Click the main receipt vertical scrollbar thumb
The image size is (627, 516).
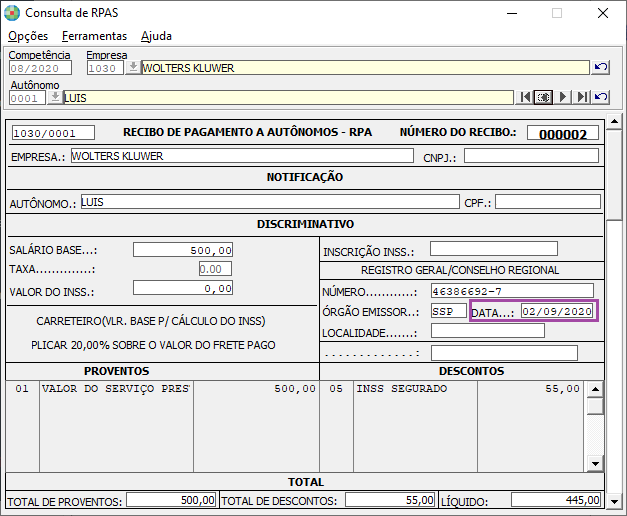click(614, 174)
